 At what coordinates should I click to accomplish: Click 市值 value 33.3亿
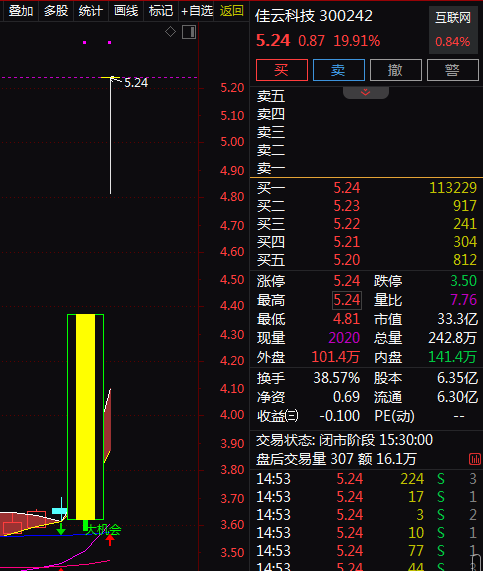[x=457, y=319]
